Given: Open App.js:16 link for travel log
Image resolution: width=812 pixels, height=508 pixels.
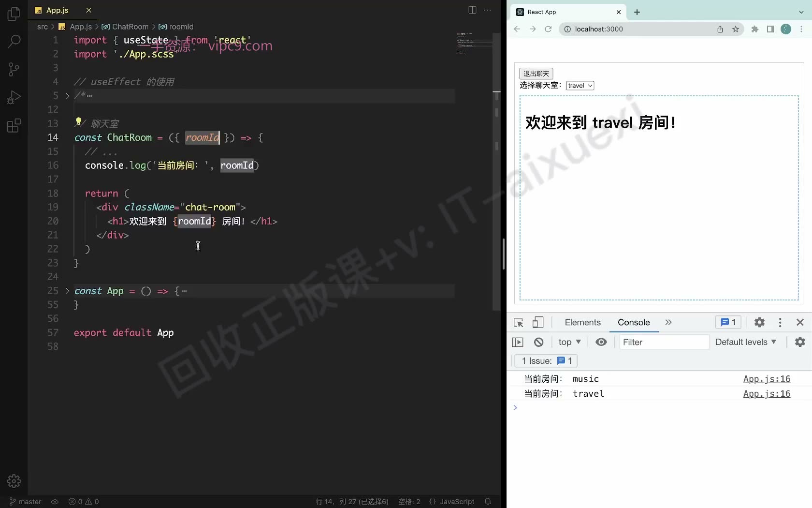Looking at the screenshot, I should click(x=767, y=393).
